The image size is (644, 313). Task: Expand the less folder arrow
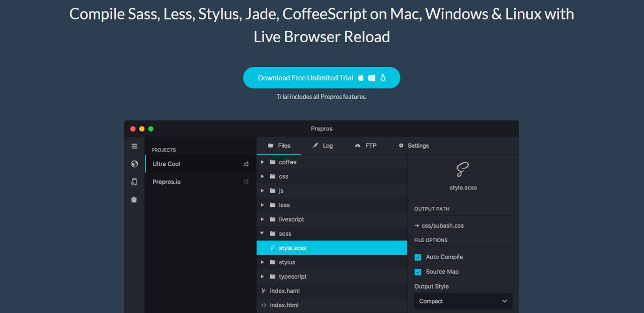[x=262, y=205]
